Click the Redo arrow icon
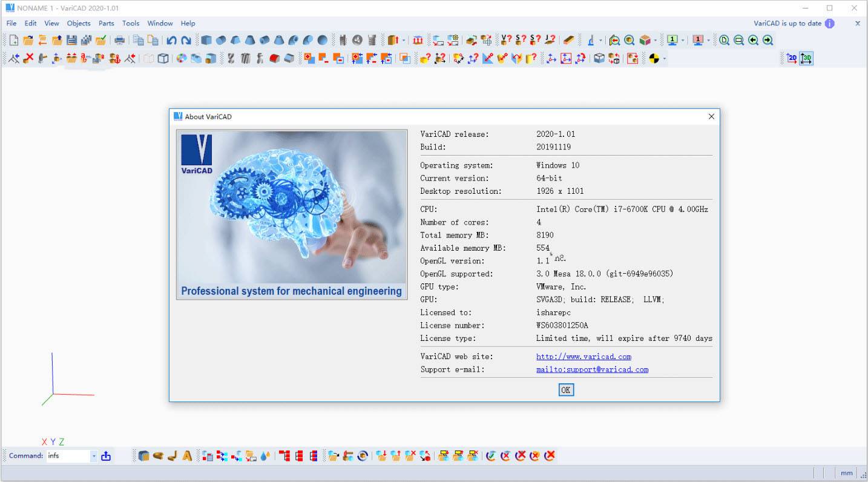868x482 pixels. click(x=186, y=40)
